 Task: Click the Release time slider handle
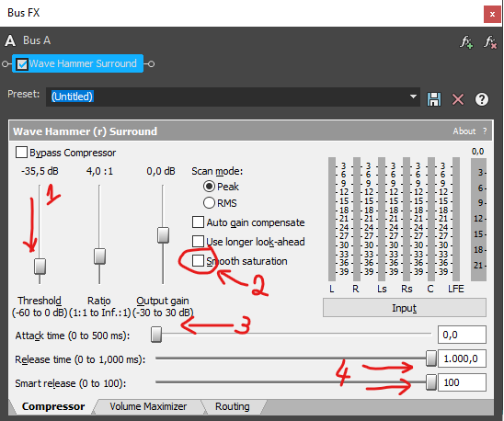click(x=431, y=358)
